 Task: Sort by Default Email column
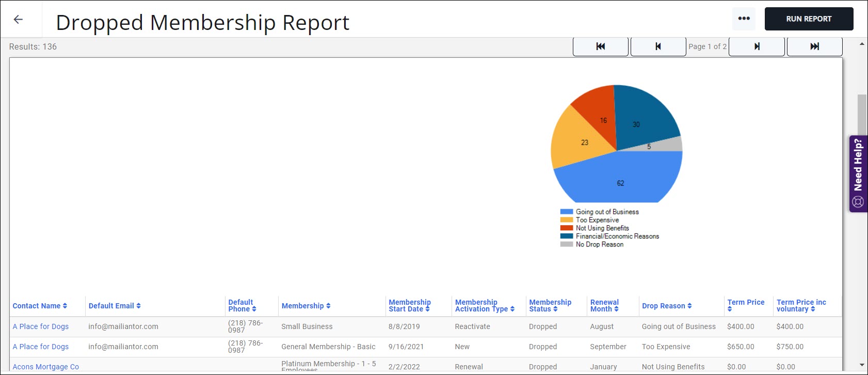click(x=114, y=306)
